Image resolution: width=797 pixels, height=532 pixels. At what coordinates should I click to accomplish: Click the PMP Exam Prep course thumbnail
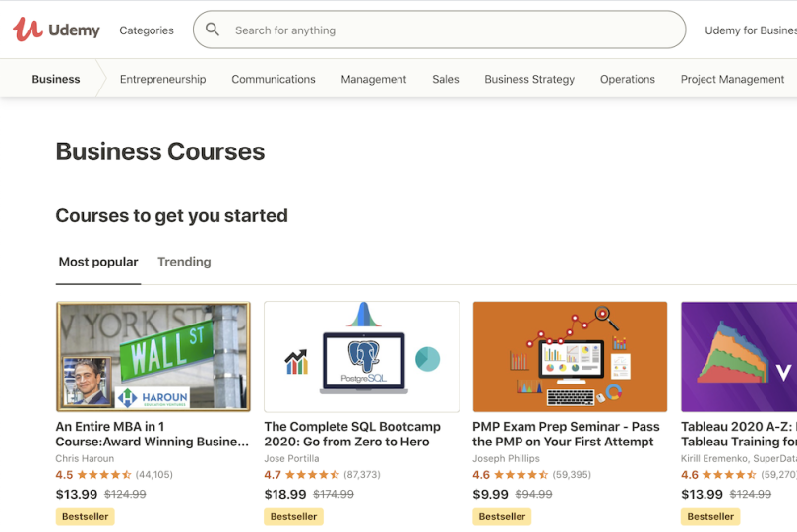point(570,356)
